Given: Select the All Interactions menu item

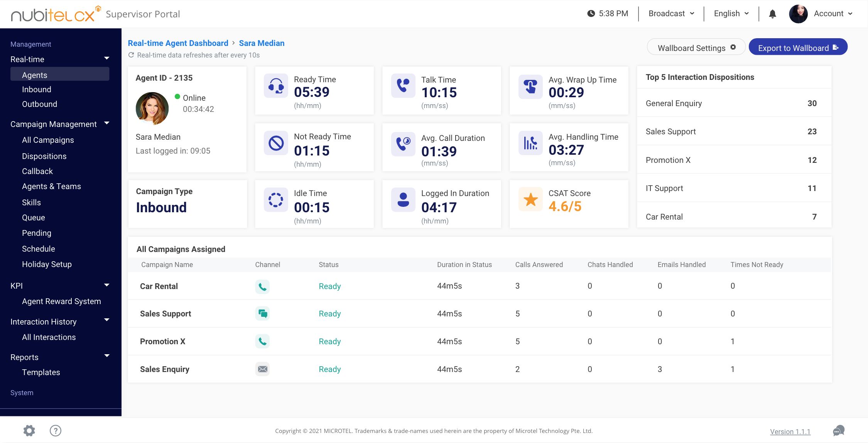Looking at the screenshot, I should click(x=49, y=337).
